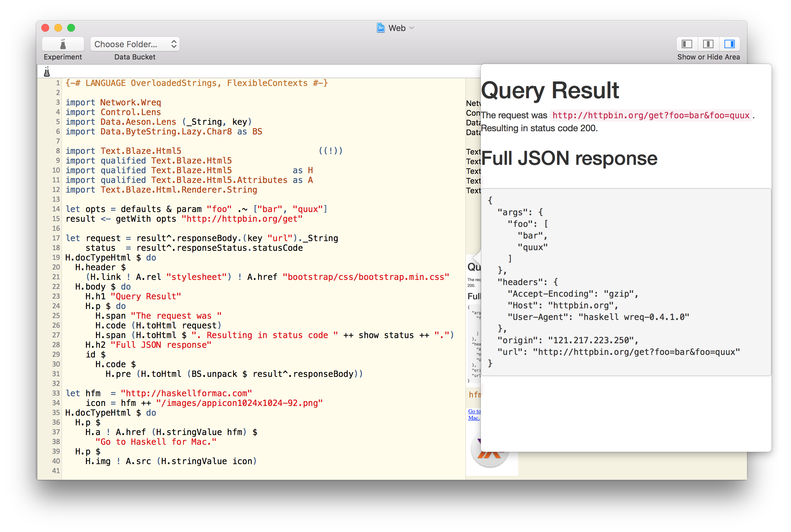Click "Go to Haskell for Mac." string line

[x=156, y=442]
